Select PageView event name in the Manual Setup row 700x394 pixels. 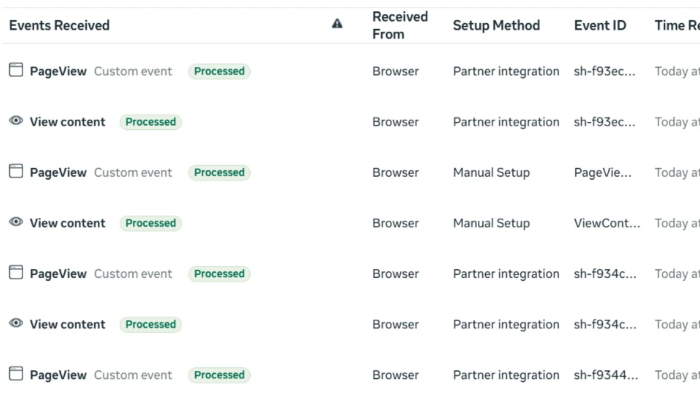pyautogui.click(x=58, y=173)
